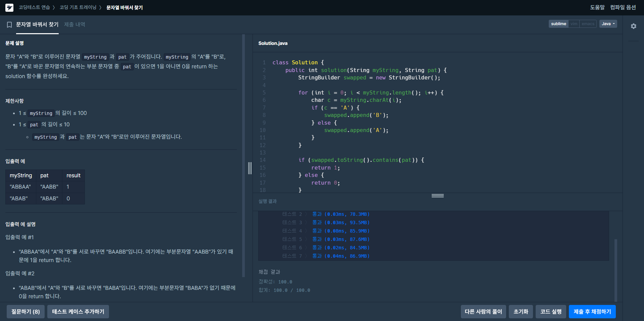Click the result column header
The height and width of the screenshot is (321, 644).
73,175
